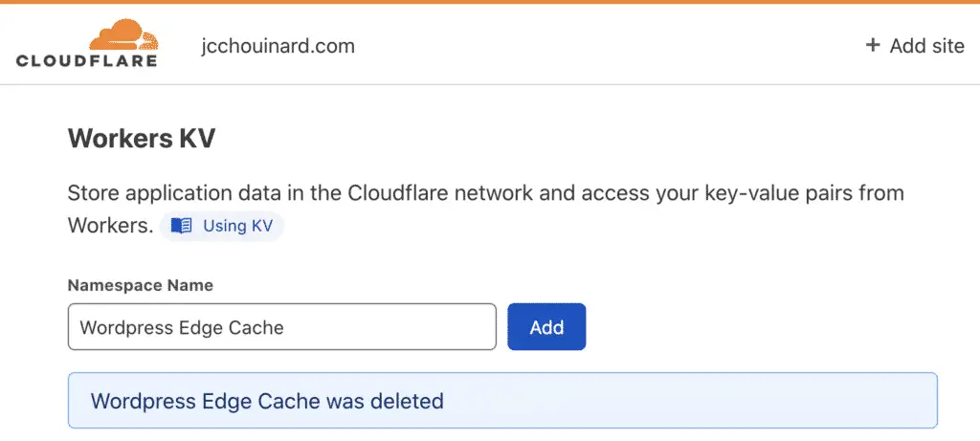Viewport: 980px width, 441px height.
Task: Open the jcchouinard.com site selector
Action: click(278, 46)
